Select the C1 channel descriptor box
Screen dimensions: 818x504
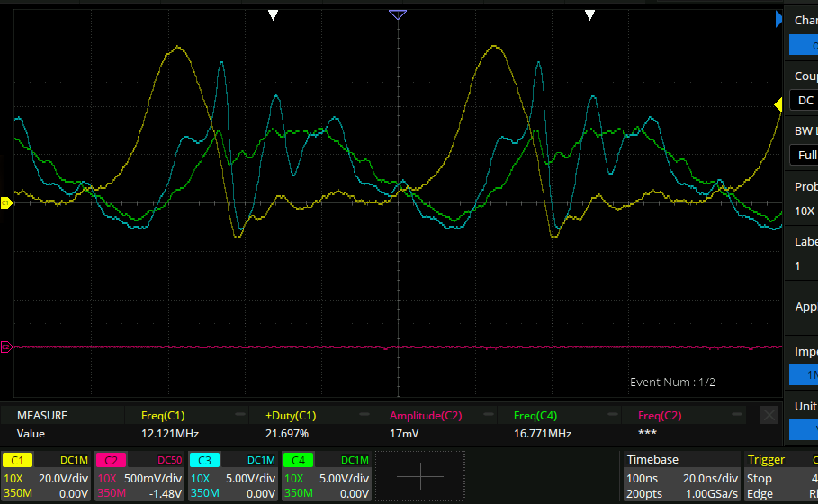45,476
